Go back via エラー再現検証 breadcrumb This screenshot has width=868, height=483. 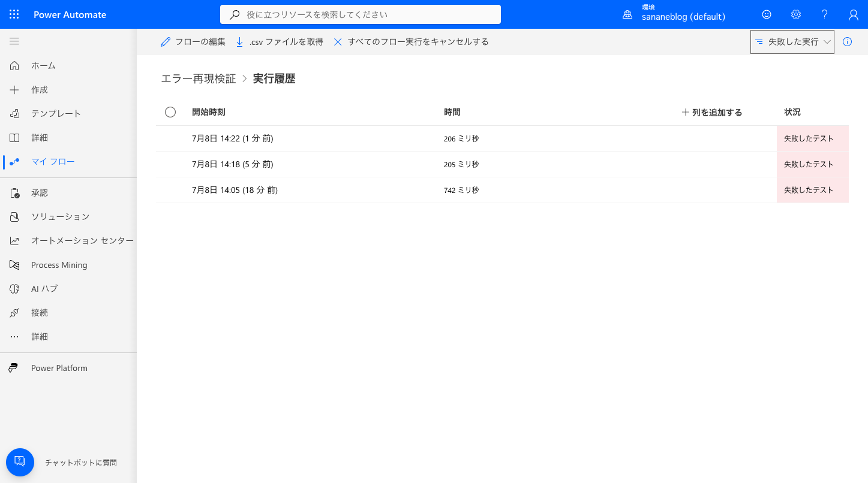199,79
